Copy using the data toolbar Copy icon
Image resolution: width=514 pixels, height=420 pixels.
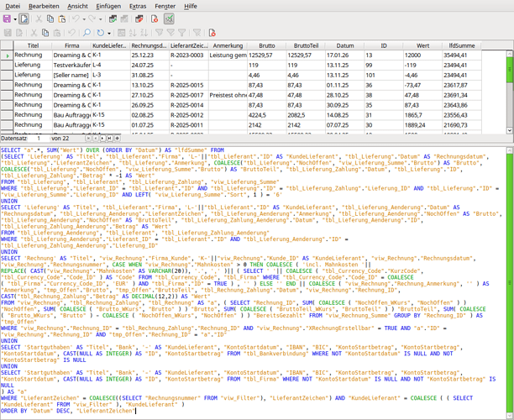tap(45, 33)
